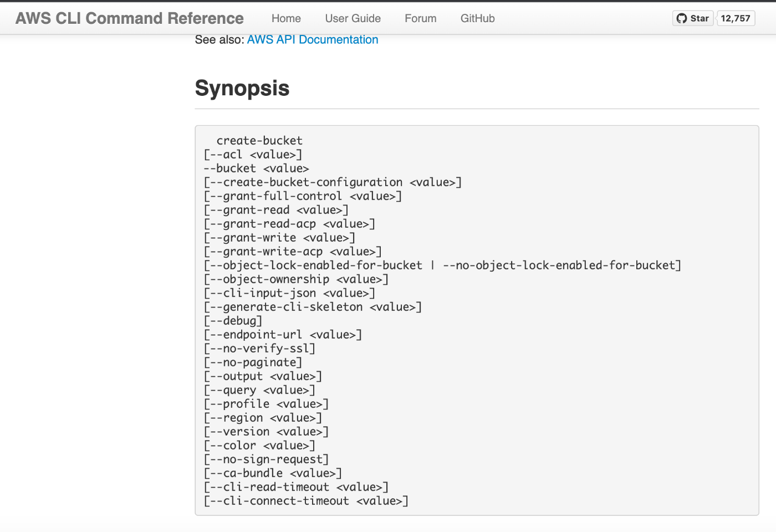Go to the Forum nav link
The width and height of the screenshot is (776, 532).
(421, 18)
